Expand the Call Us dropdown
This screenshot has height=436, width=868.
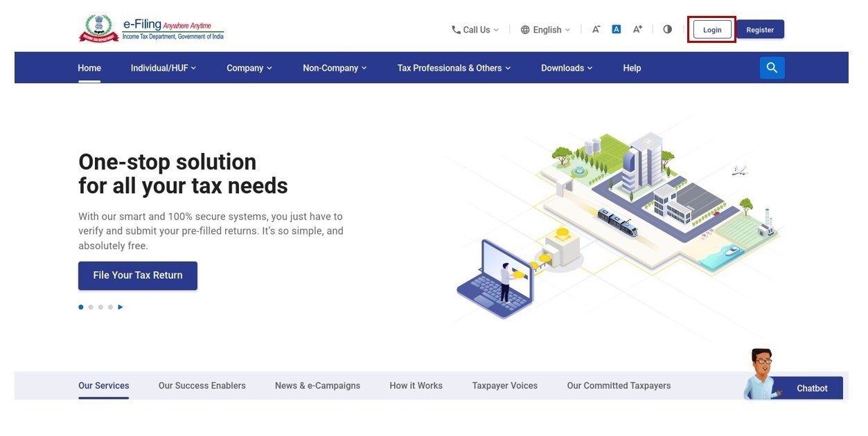pos(475,30)
